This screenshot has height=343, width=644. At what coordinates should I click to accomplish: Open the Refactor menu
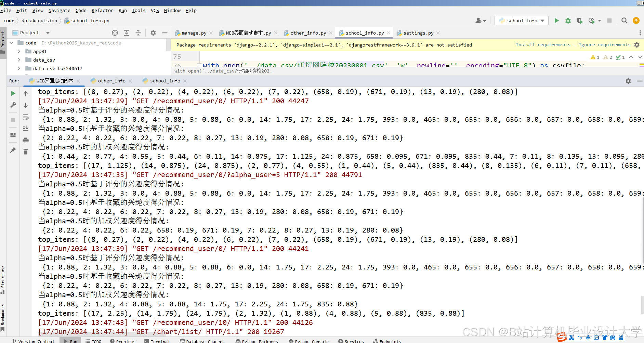click(x=102, y=10)
